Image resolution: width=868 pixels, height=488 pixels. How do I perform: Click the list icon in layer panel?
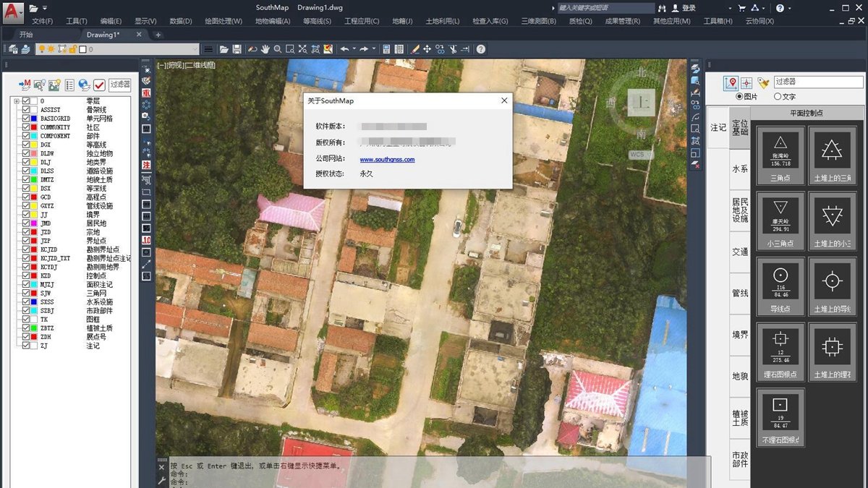tap(70, 85)
